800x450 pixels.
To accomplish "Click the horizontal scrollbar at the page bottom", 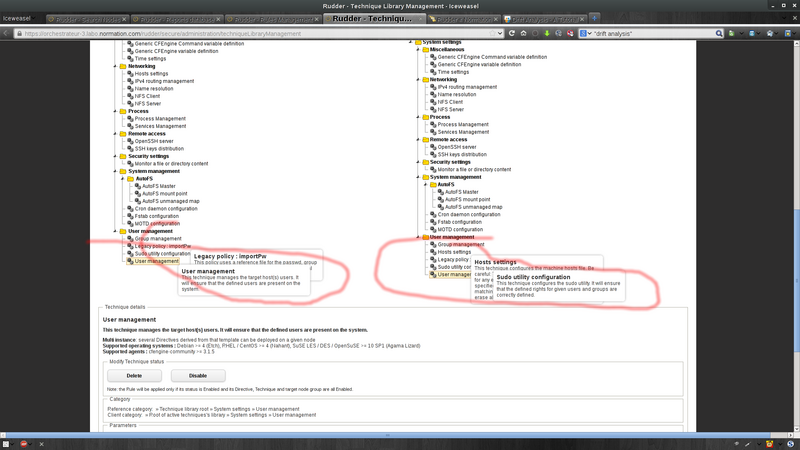I will (388, 435).
